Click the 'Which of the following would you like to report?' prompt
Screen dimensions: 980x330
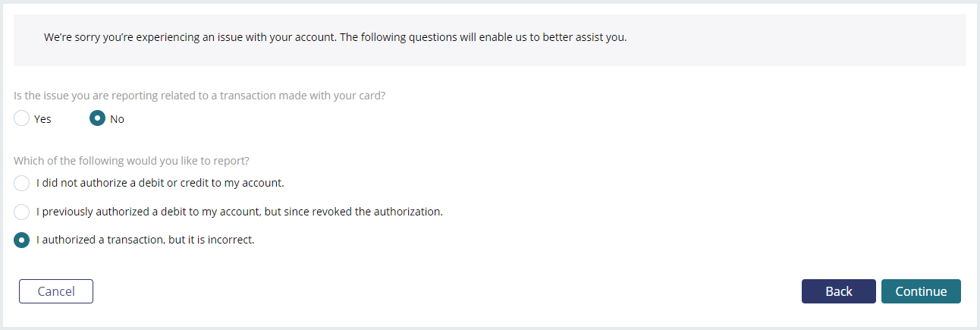click(x=132, y=161)
